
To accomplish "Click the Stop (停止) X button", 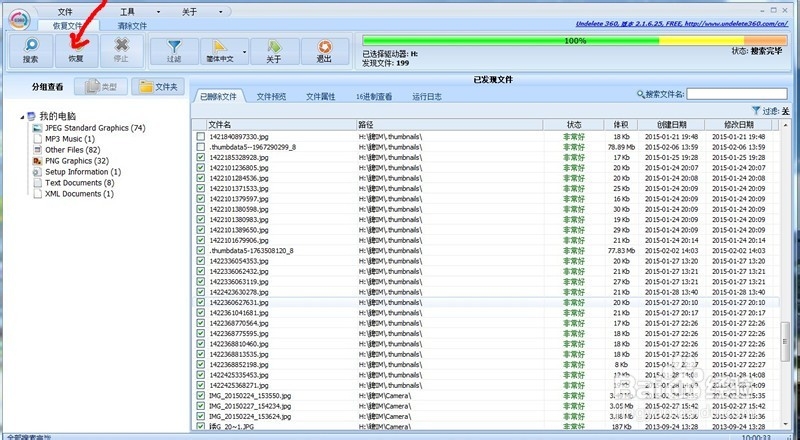I will tap(121, 51).
